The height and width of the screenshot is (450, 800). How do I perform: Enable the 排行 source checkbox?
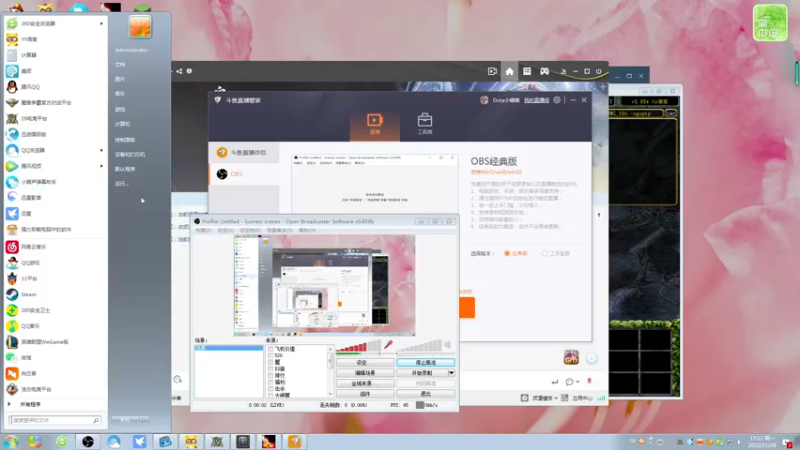(270, 376)
